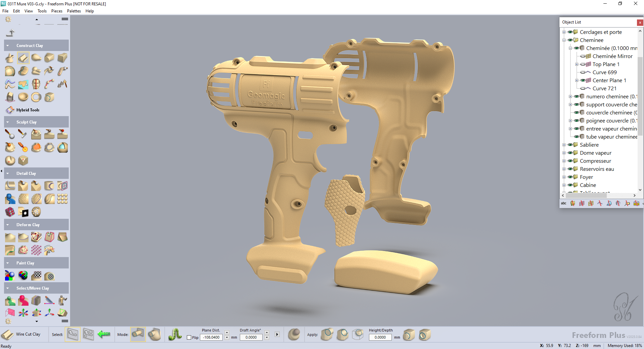Click the multicolor cube icon in Detail Clay
The height and width of the screenshot is (349, 644).
tap(10, 212)
